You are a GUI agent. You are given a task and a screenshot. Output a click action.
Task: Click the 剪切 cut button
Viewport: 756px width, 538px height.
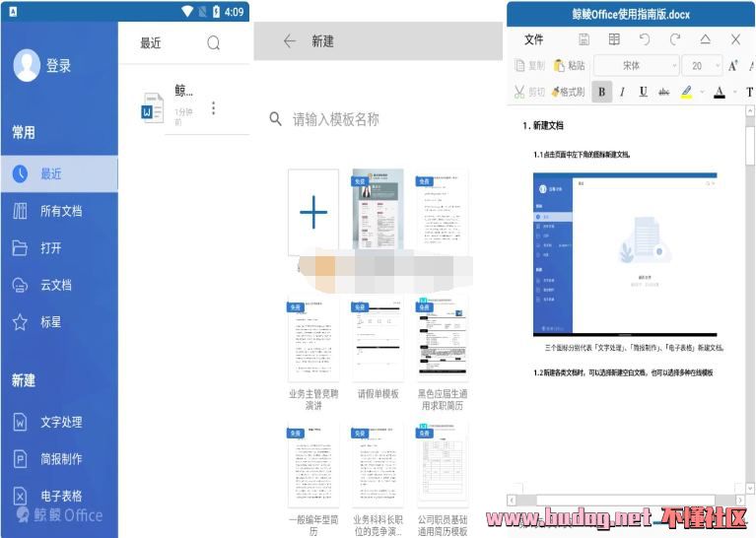(x=529, y=92)
